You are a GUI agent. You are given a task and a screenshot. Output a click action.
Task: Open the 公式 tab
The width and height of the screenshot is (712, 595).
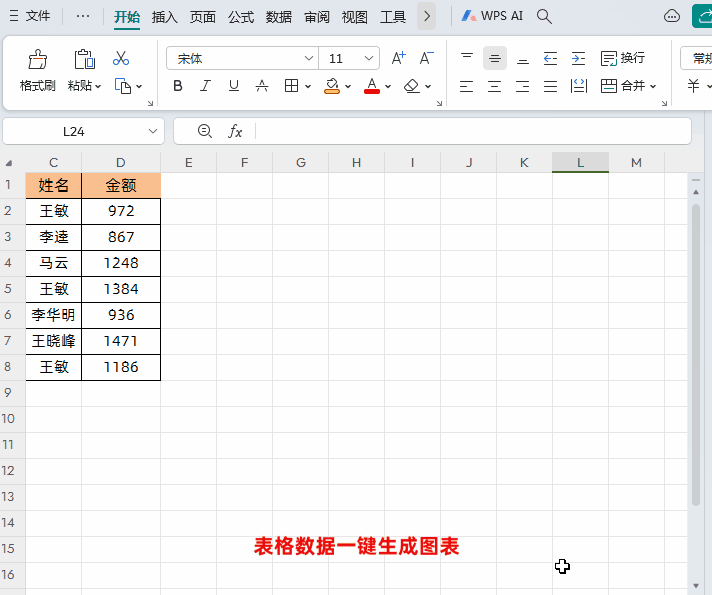pyautogui.click(x=241, y=17)
